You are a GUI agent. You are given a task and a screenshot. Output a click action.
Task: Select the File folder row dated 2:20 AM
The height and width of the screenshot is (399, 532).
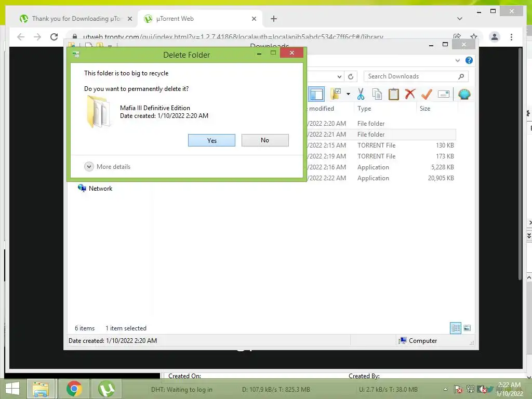point(381,124)
